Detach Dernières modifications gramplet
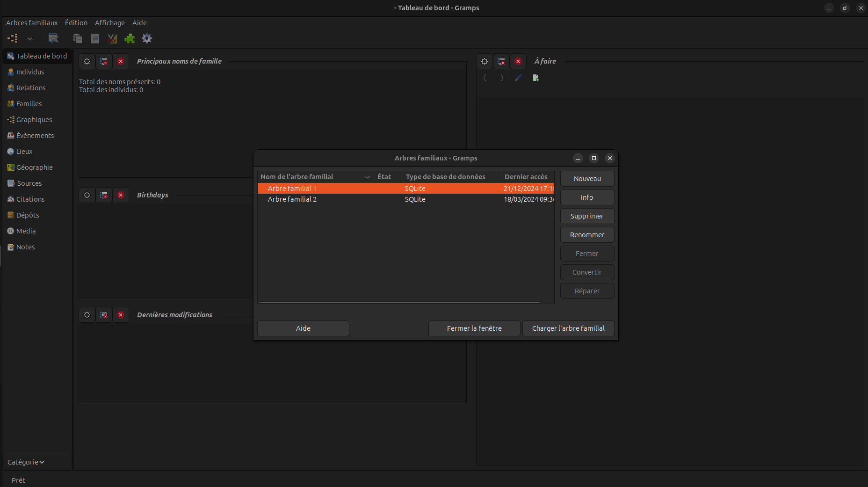 pyautogui.click(x=104, y=315)
